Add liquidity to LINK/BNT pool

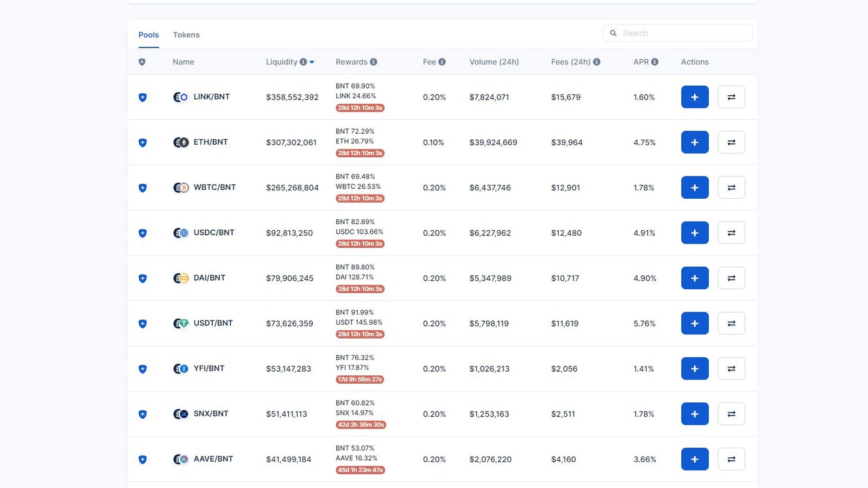[694, 97]
